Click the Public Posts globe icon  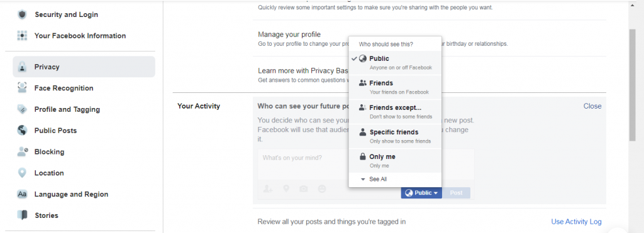(22, 131)
